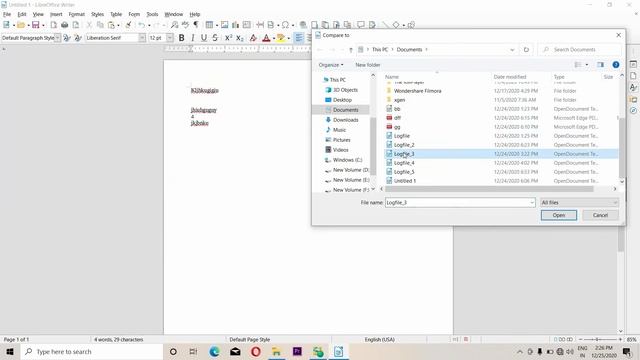Open the Format menu
Viewport: 640px width, 360px height.
[x=76, y=14]
